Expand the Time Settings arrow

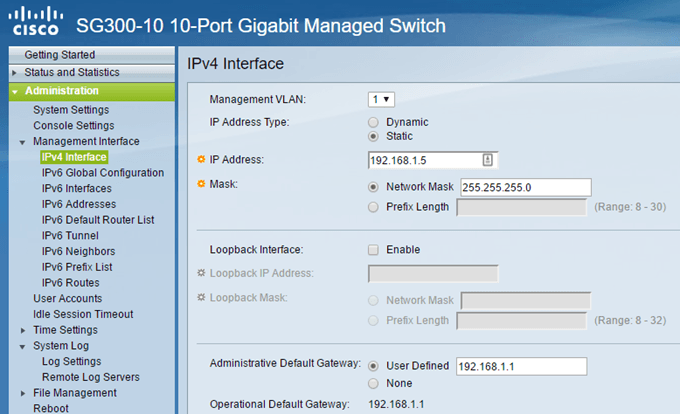23,331
